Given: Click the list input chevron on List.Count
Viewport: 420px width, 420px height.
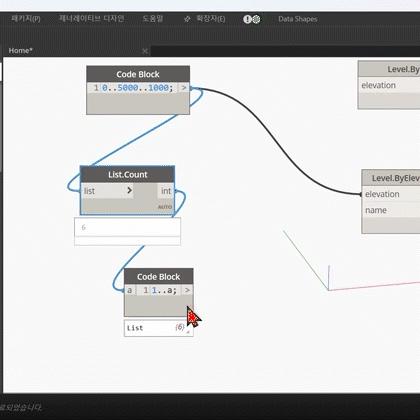Looking at the screenshot, I should (130, 191).
